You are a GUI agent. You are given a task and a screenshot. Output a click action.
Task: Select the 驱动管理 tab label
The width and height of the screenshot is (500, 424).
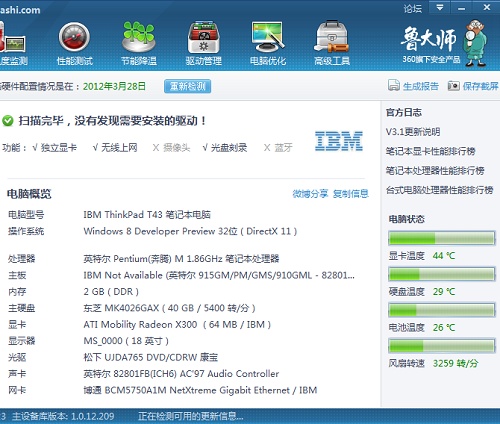point(204,61)
